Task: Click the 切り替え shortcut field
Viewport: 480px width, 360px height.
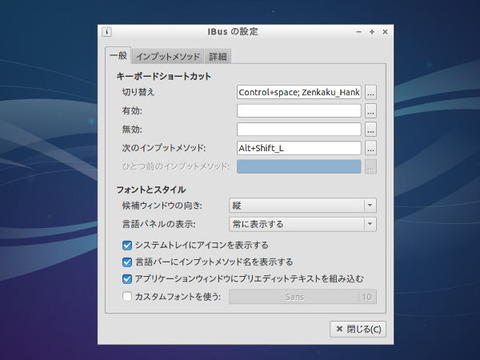Action: point(299,92)
